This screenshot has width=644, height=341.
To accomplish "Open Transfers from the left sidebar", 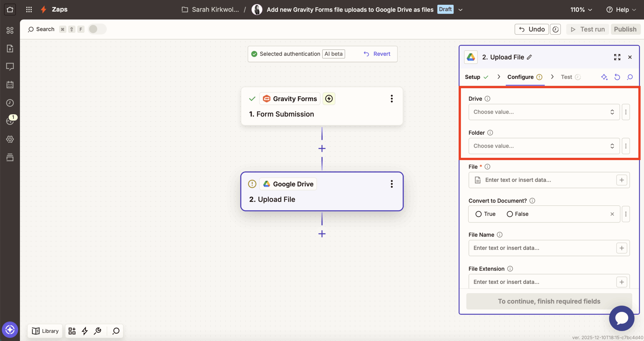I will [10, 48].
